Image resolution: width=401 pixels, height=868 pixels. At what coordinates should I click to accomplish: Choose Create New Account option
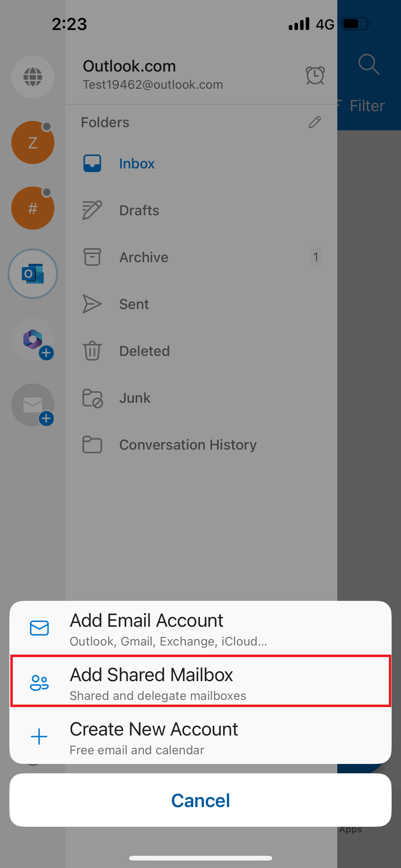200,736
